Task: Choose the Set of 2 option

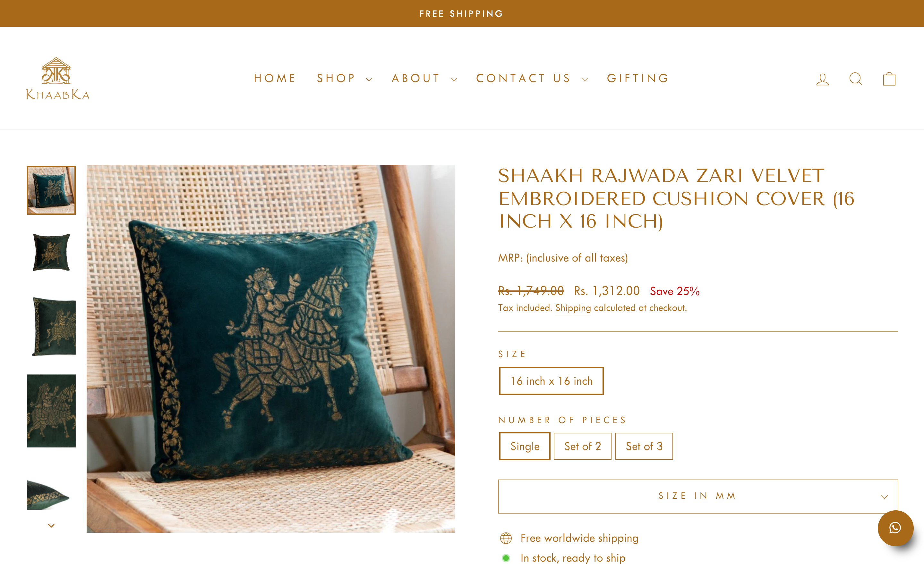Action: click(582, 446)
